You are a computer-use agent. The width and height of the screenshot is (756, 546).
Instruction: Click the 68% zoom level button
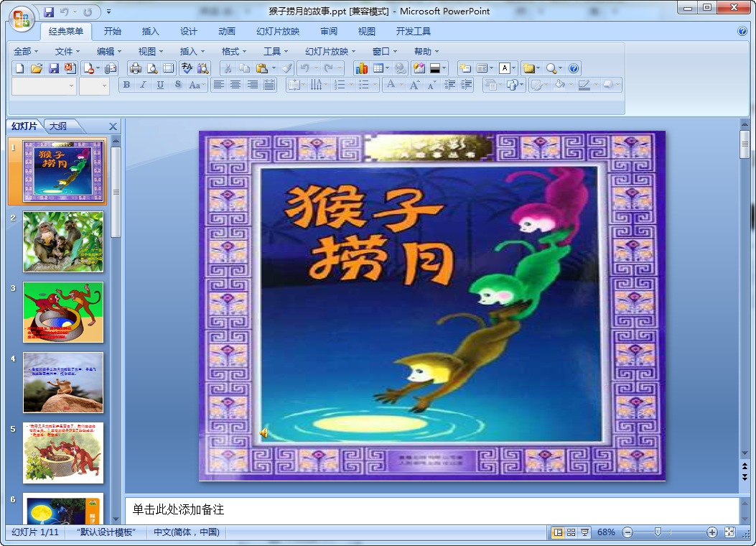pyautogui.click(x=606, y=532)
